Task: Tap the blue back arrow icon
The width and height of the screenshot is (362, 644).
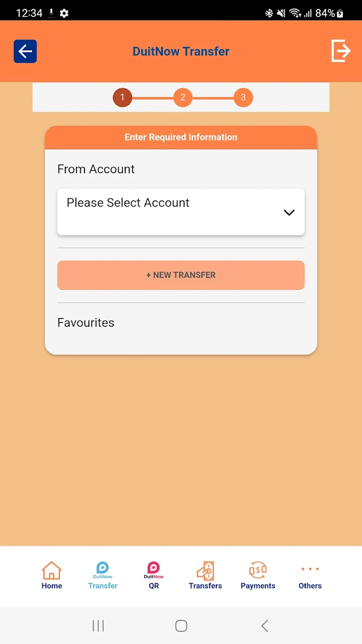Action: pos(25,51)
